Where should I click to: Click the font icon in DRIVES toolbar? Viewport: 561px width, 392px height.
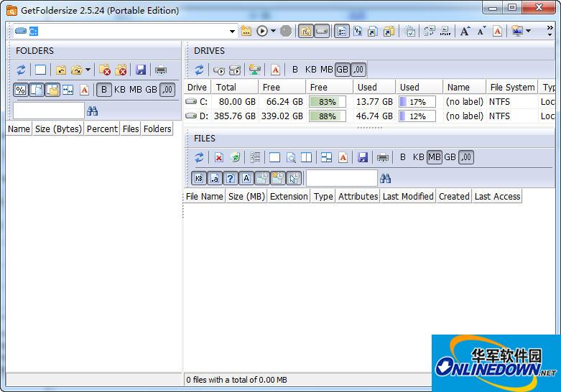(x=275, y=70)
